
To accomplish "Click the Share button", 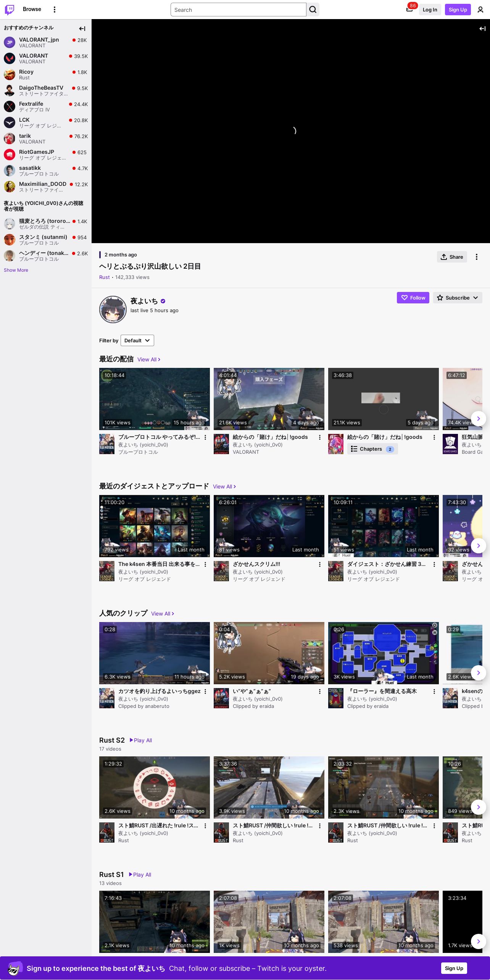I will click(x=452, y=257).
